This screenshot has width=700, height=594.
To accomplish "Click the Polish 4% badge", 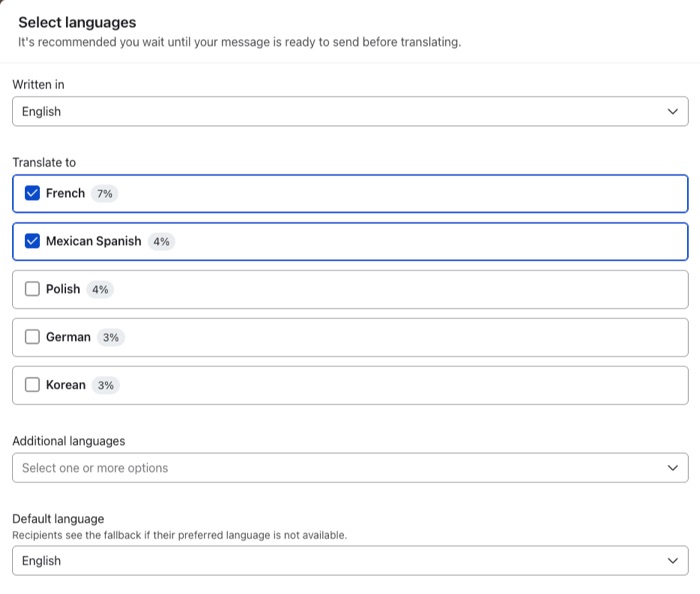I will [x=100, y=290].
